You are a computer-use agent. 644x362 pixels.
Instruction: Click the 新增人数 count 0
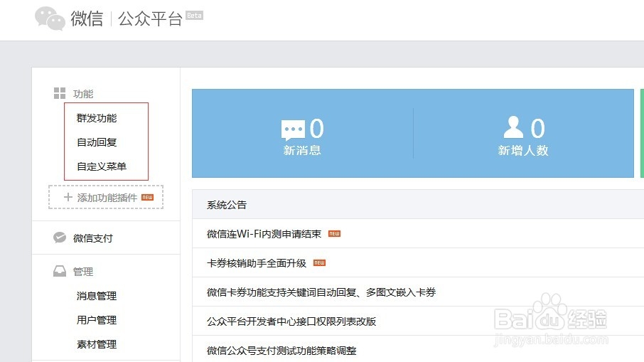click(x=537, y=129)
